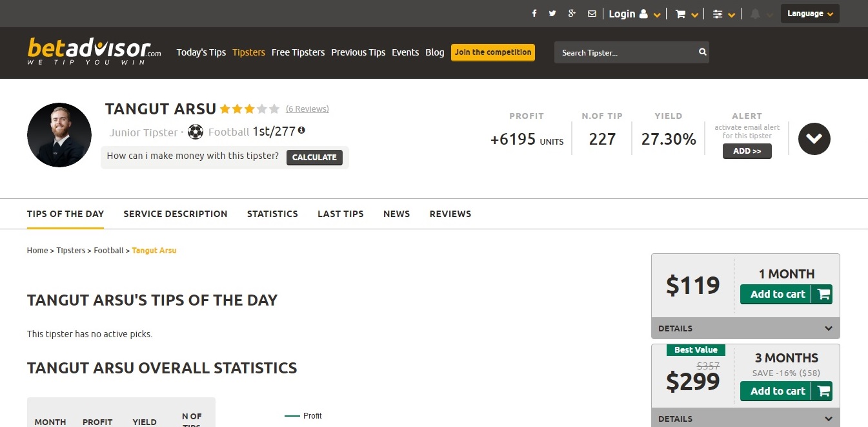Expand Details under 1 Month plan

click(x=745, y=328)
